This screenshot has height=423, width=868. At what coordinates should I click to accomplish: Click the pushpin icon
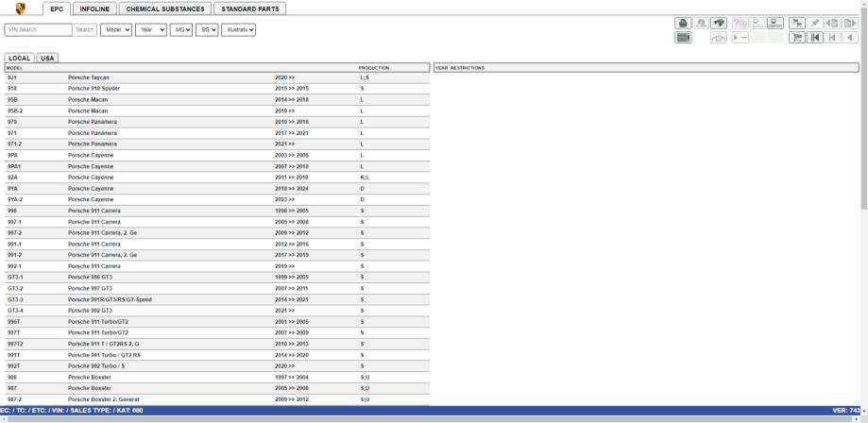point(815,23)
